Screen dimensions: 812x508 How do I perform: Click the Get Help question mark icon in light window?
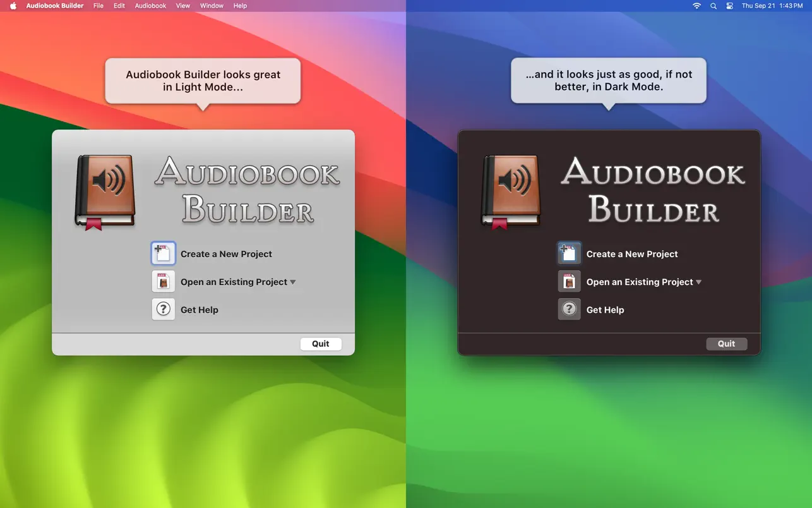163,310
